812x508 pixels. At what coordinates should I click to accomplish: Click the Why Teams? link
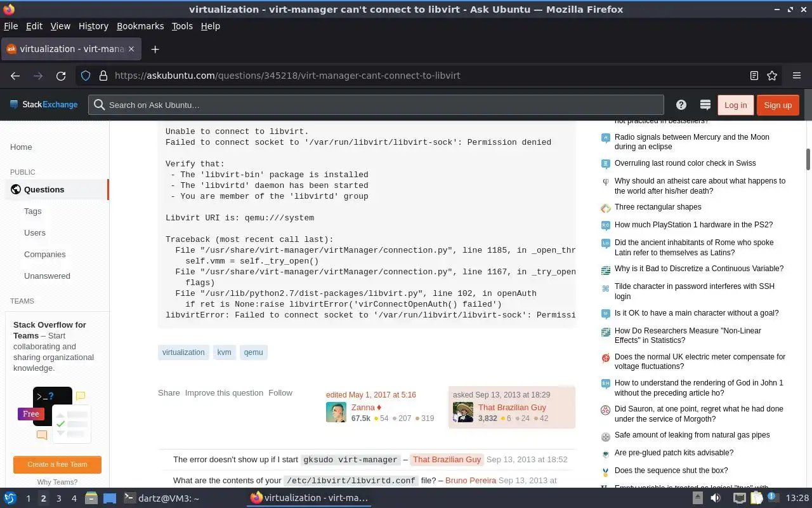57,482
